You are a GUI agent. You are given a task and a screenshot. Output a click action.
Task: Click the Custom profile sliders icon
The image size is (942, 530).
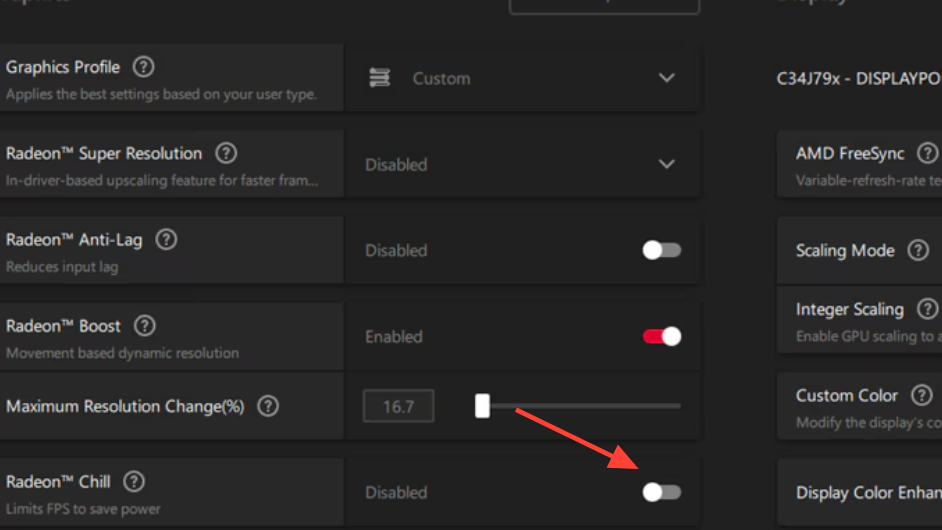pos(380,78)
